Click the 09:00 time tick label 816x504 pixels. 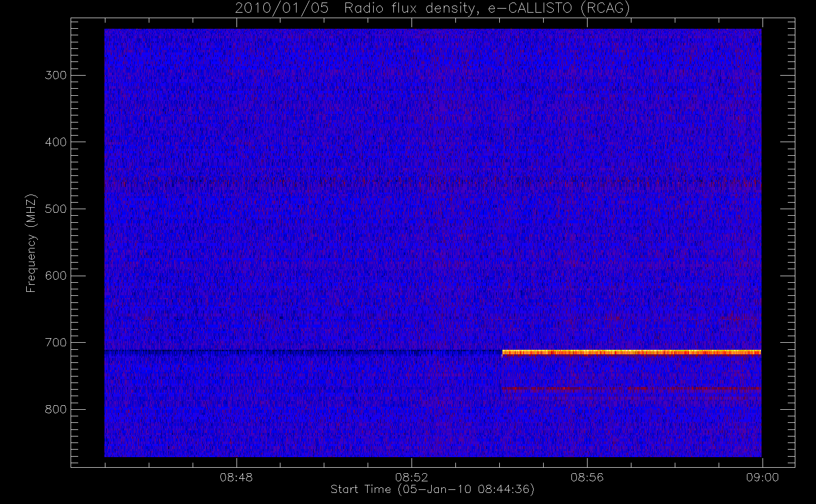click(763, 477)
